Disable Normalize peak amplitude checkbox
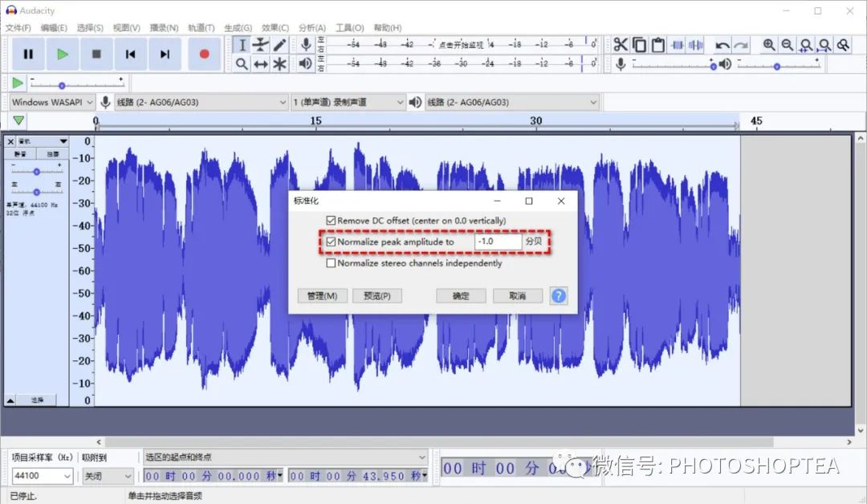Screen dimensions: 867x504 click(332, 242)
